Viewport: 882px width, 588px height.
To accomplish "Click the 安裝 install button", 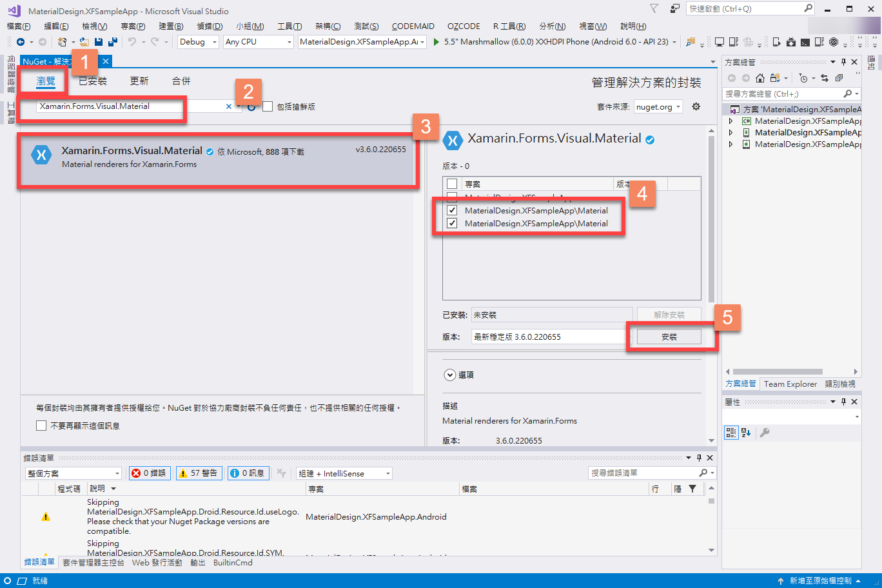I will tap(669, 336).
